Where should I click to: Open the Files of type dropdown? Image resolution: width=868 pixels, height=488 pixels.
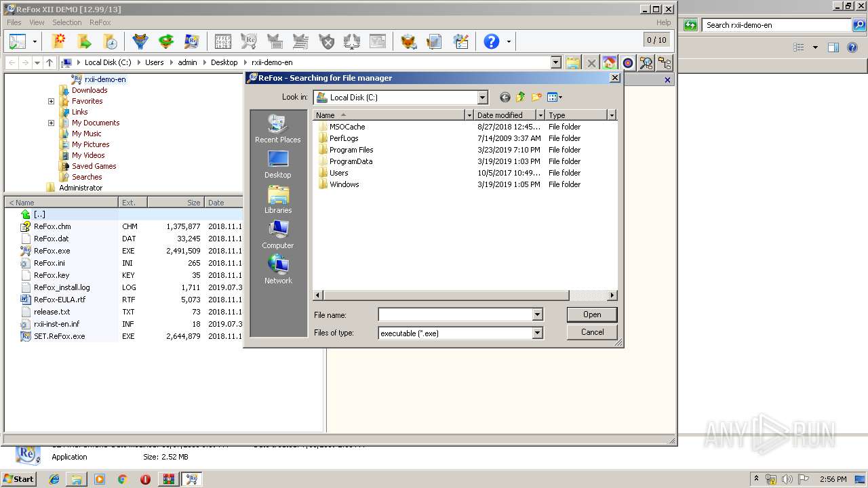pos(537,333)
